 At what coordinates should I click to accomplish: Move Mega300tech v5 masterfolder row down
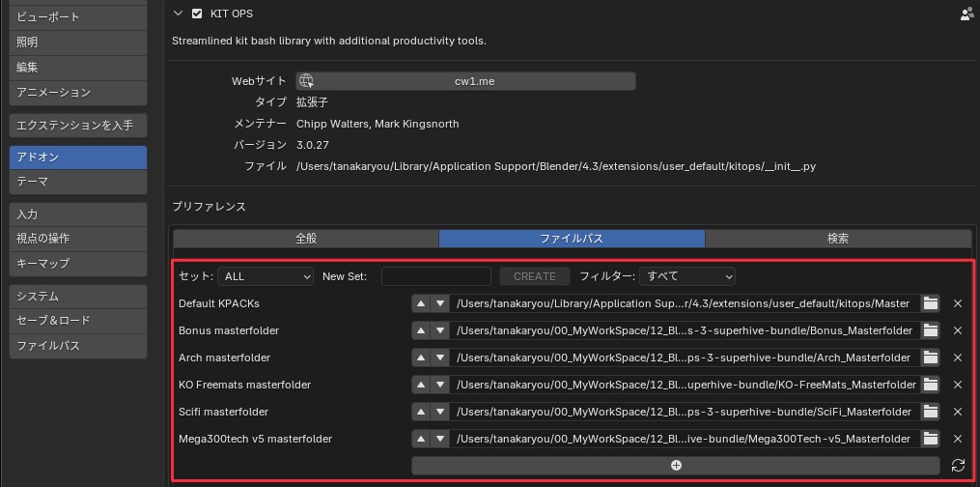pos(440,439)
